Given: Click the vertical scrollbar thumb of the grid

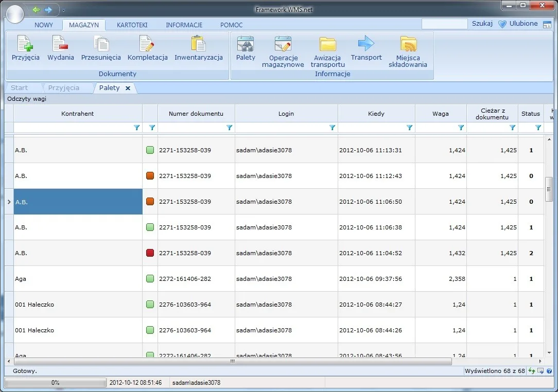Looking at the screenshot, I should point(548,189).
